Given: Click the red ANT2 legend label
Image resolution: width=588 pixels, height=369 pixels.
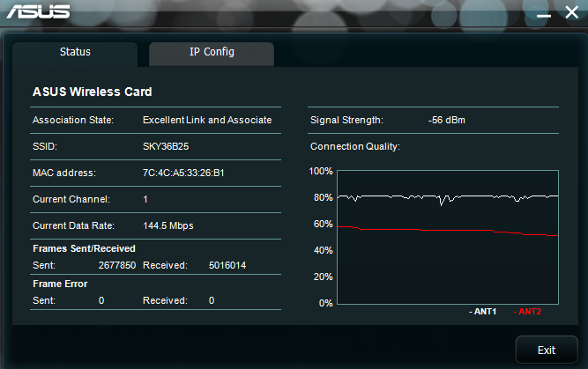Looking at the screenshot, I should pos(528,311).
